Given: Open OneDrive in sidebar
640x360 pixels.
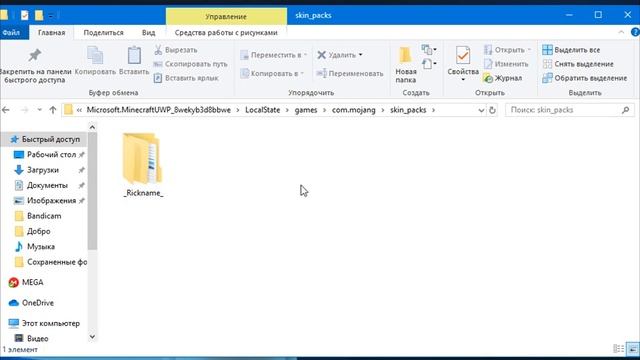Looking at the screenshot, I should 37,303.
